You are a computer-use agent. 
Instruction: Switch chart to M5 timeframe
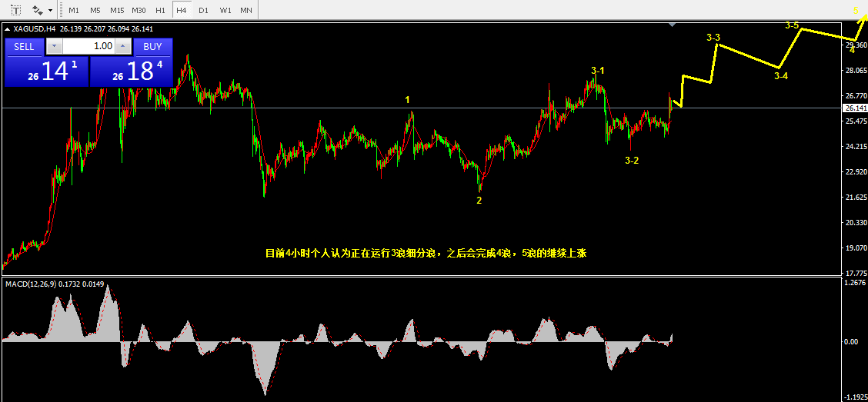point(95,10)
